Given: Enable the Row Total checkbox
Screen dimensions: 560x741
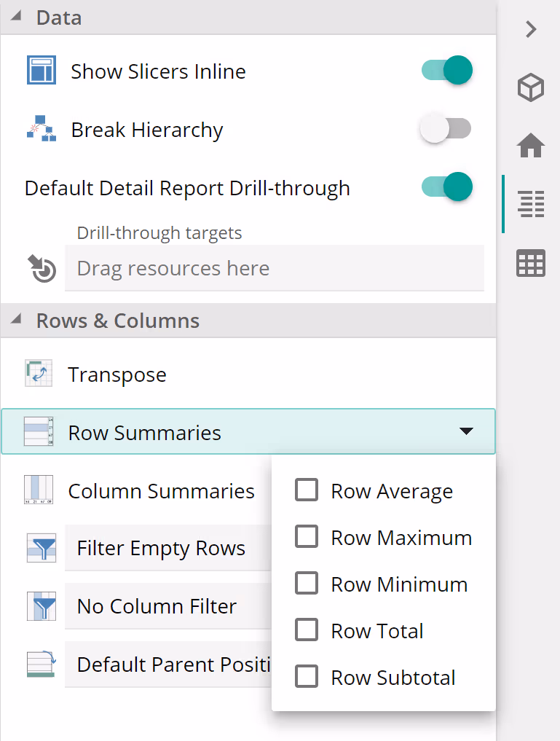Looking at the screenshot, I should point(307,630).
